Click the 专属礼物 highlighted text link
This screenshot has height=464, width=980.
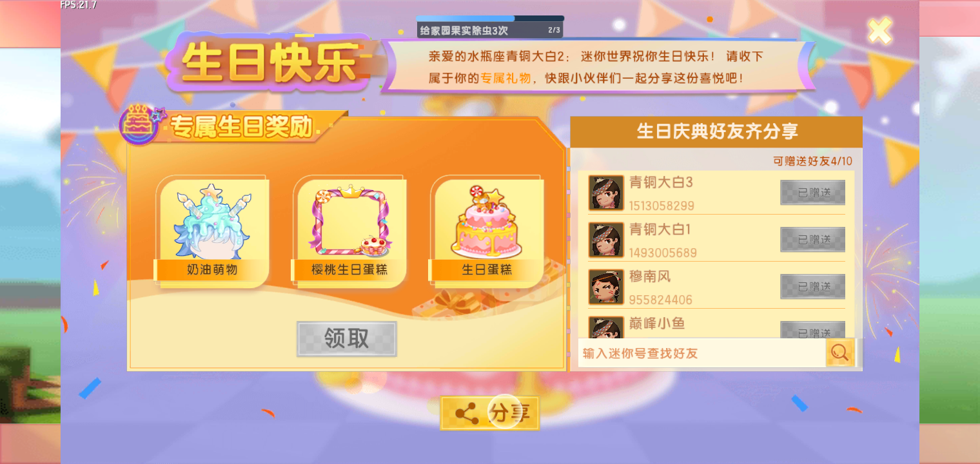(x=505, y=79)
